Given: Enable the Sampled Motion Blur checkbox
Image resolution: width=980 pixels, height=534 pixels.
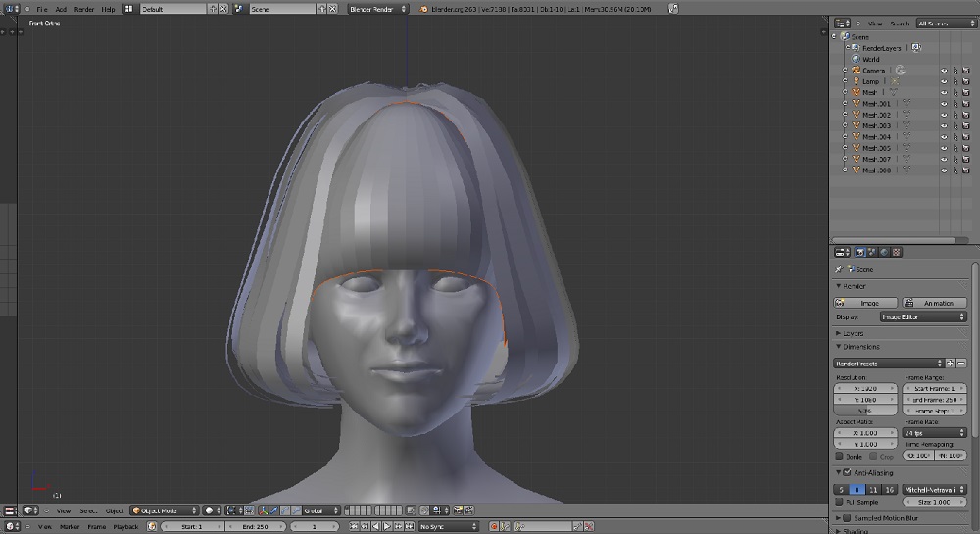Looking at the screenshot, I should pos(848,517).
